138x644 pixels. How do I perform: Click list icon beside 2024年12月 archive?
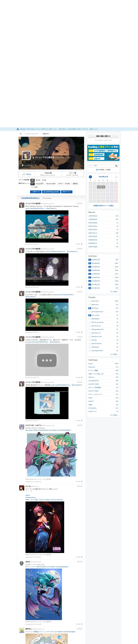point(90,260)
